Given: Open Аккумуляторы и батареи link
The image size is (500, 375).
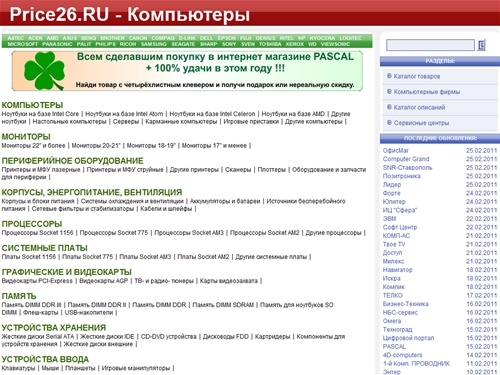Looking at the screenshot, I should [x=225, y=201].
